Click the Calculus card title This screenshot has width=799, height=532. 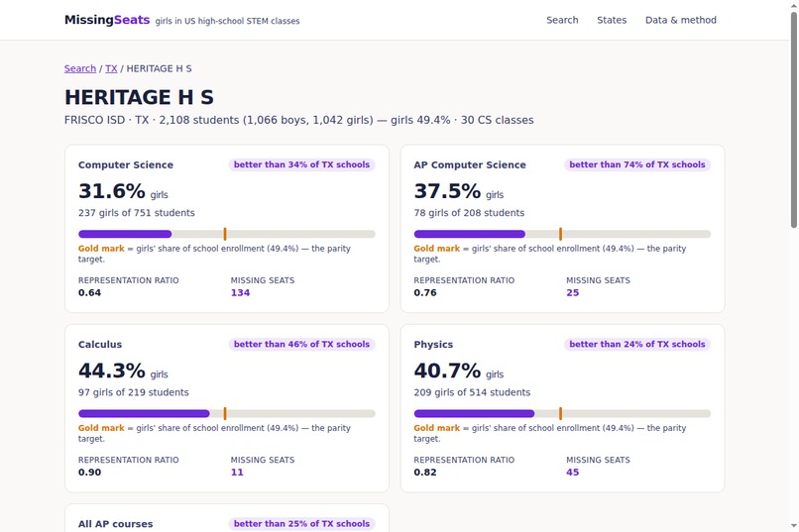pyautogui.click(x=100, y=345)
